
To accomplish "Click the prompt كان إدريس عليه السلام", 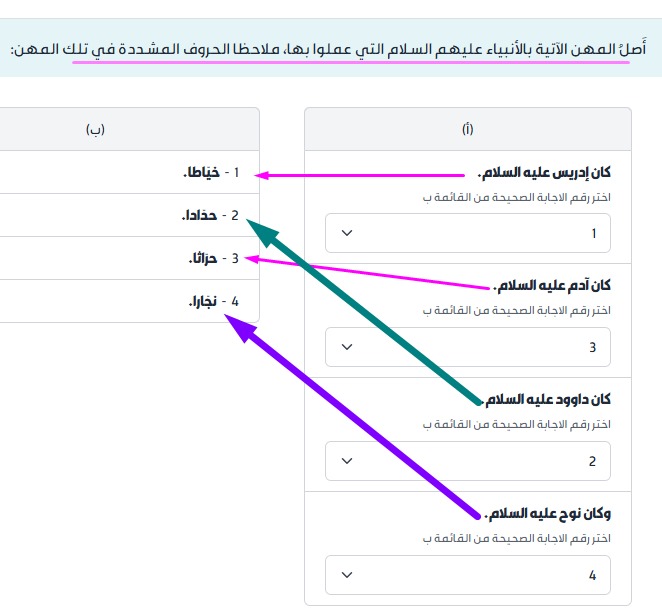I will tap(544, 173).
